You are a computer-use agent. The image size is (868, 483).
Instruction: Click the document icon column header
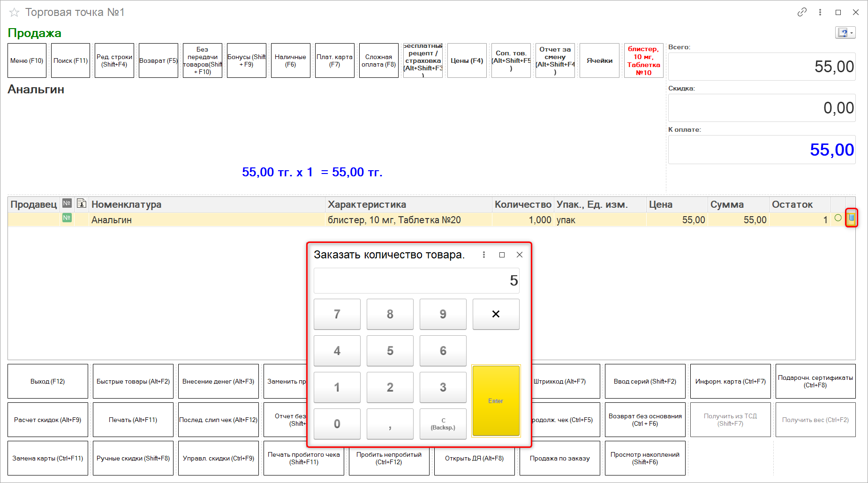pos(82,204)
